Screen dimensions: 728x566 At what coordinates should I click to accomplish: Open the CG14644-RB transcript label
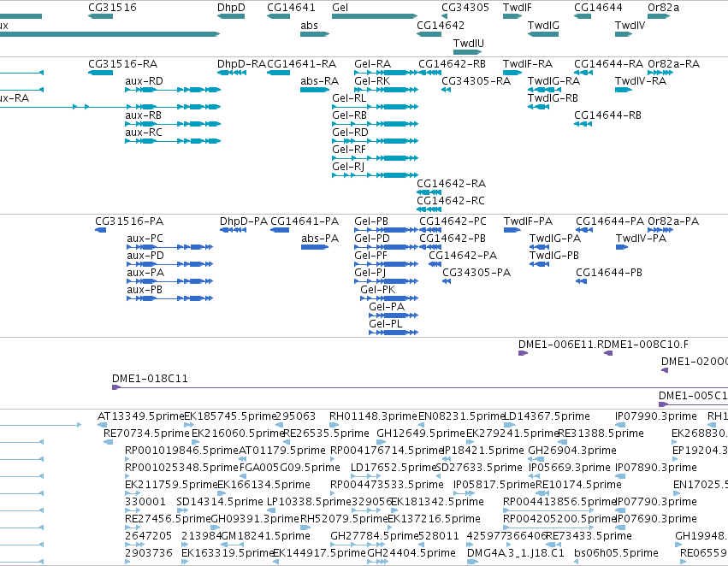[x=607, y=115]
